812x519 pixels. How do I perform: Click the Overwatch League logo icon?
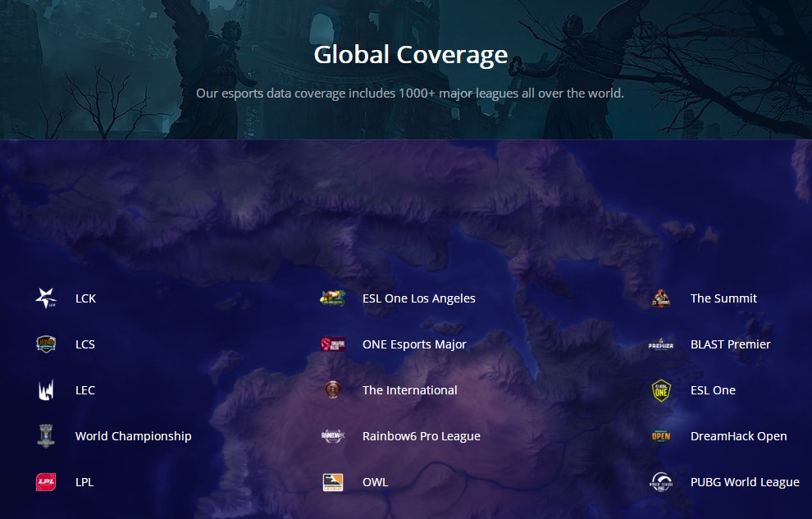(332, 482)
